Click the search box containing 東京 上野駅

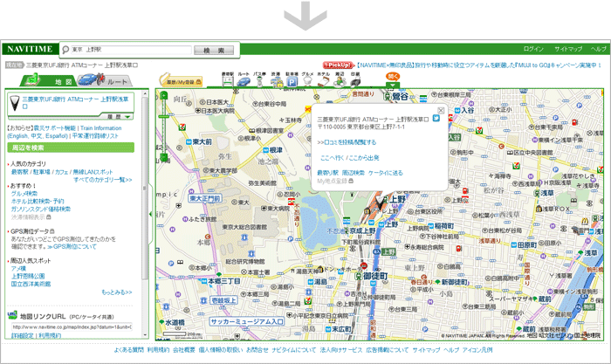[131, 50]
